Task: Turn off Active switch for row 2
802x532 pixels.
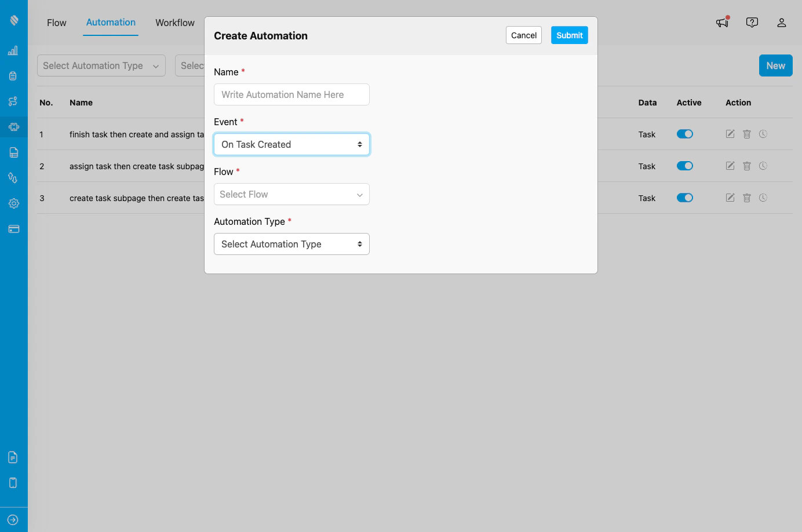Action: pos(684,166)
